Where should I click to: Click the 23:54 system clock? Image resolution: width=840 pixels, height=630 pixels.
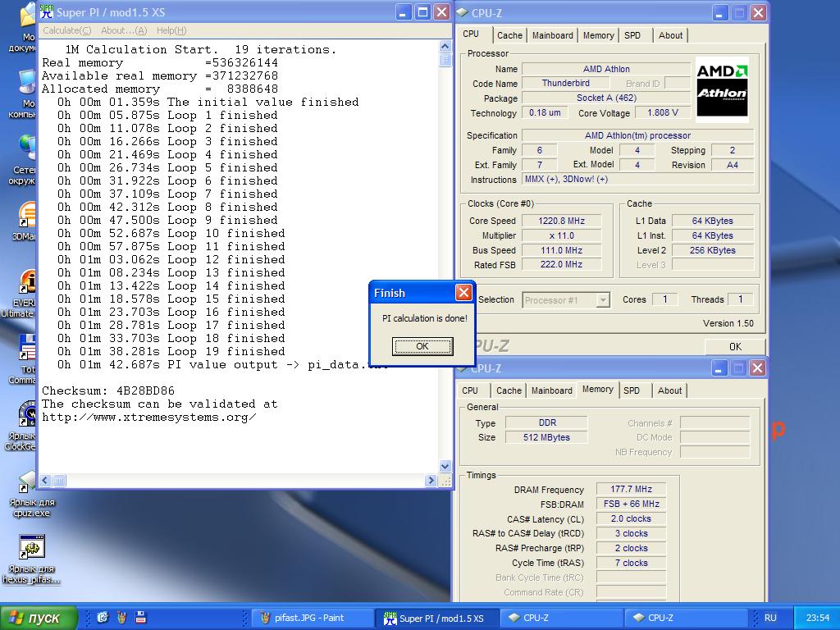818,618
